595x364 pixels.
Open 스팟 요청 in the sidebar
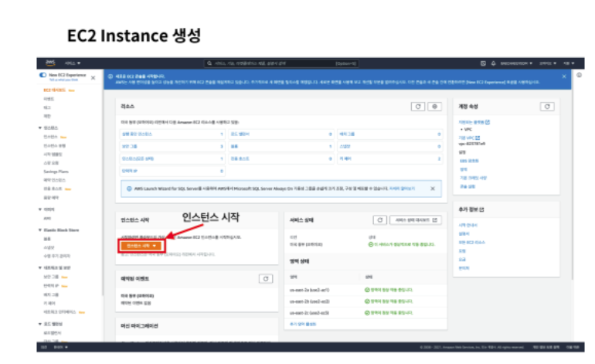pyautogui.click(x=51, y=163)
